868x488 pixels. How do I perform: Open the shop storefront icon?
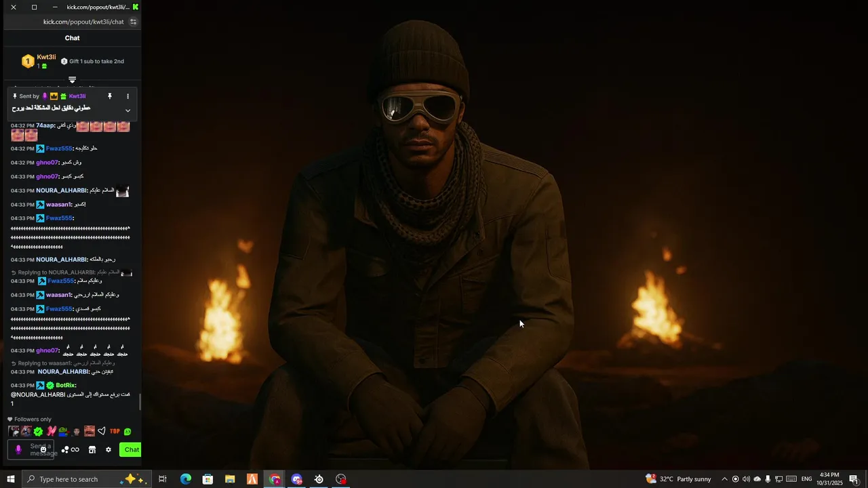pos(92,449)
